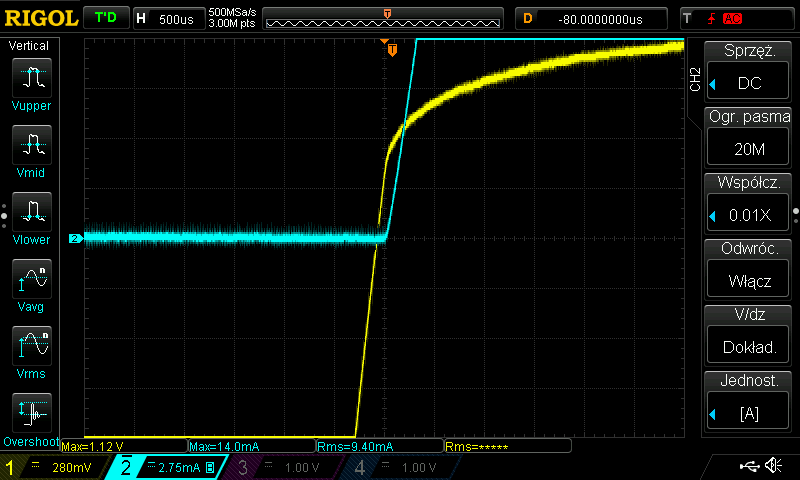Click the RIGOL logo
The image size is (800, 480).
point(41,19)
